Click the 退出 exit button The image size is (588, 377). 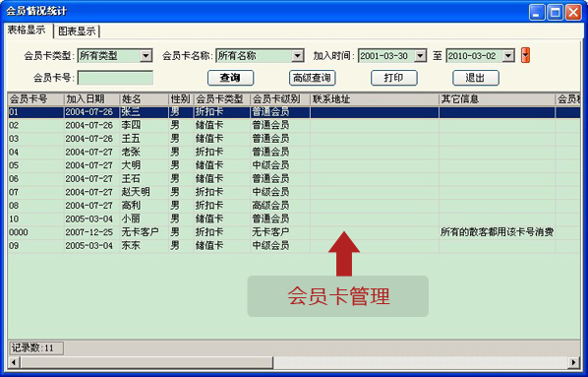[x=476, y=78]
